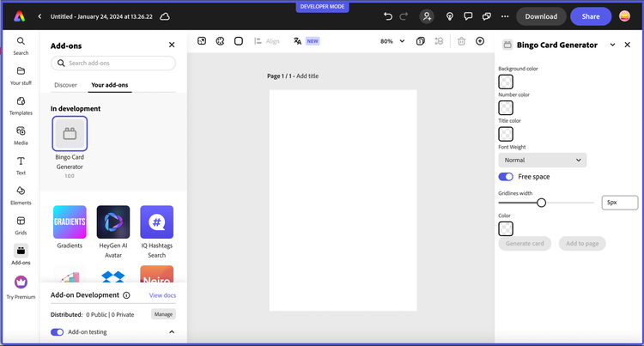Close the Add-ons panel
644x346 pixels.
pos(172,45)
